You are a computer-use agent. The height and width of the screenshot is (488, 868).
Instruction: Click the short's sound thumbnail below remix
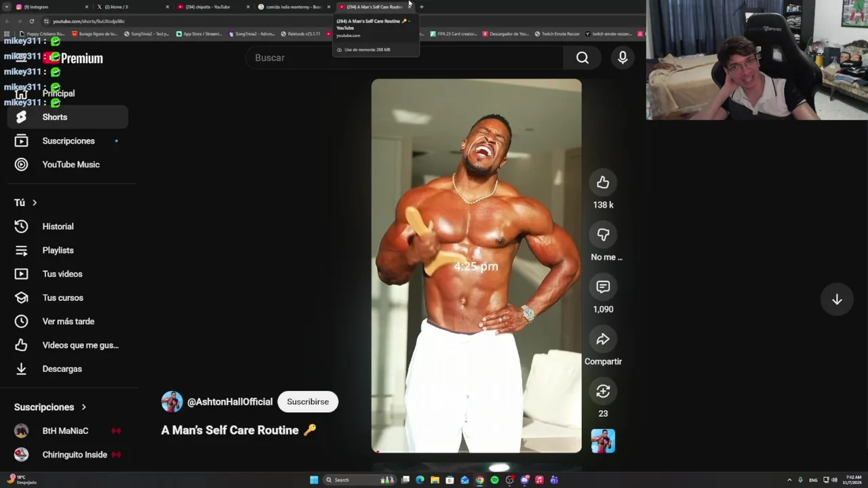[x=603, y=441]
